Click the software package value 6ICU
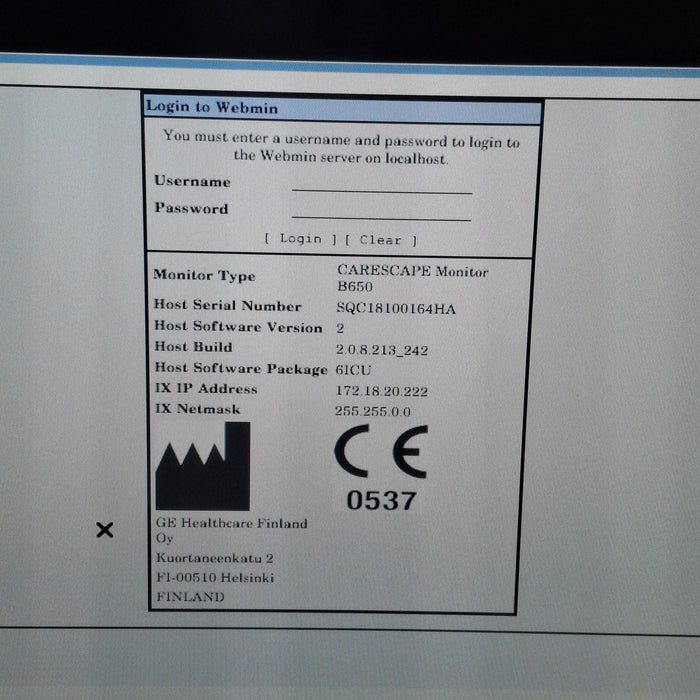Screen dimensions: 700x700 coord(353,370)
